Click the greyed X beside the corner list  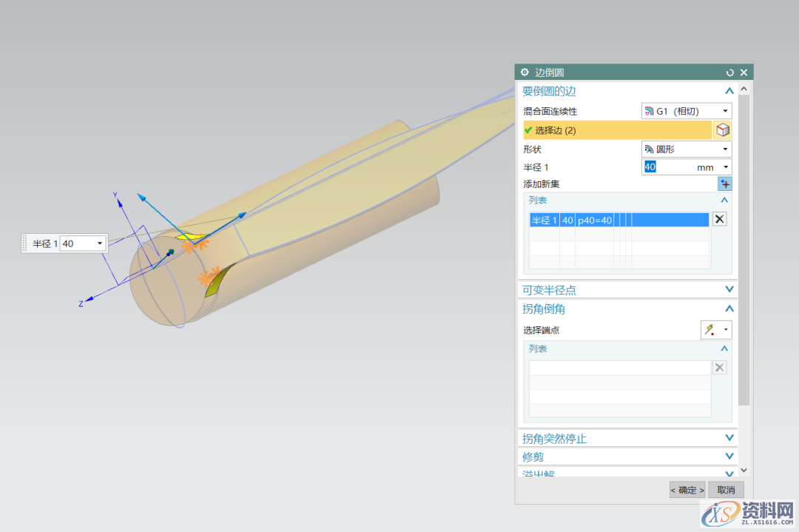[x=719, y=368]
